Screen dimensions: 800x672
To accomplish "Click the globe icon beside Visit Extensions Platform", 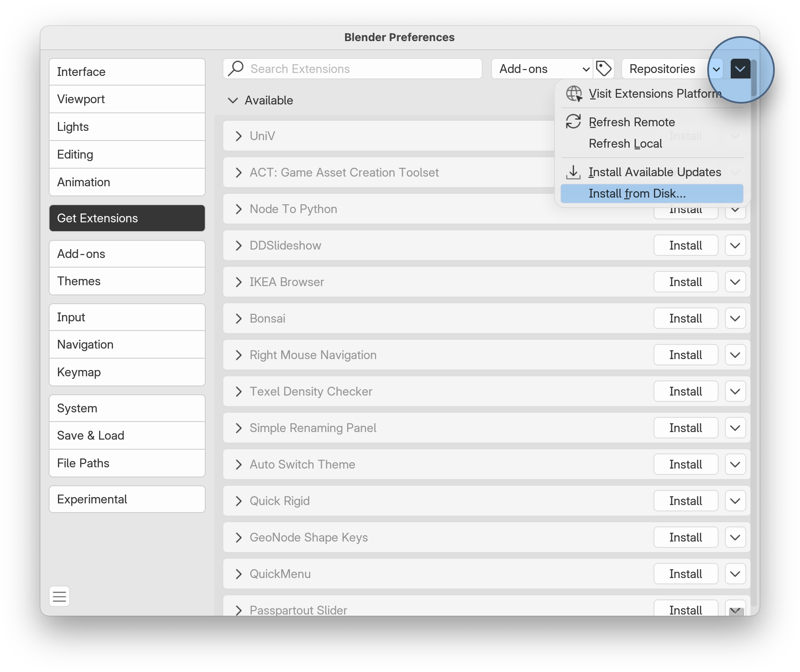I will 574,94.
